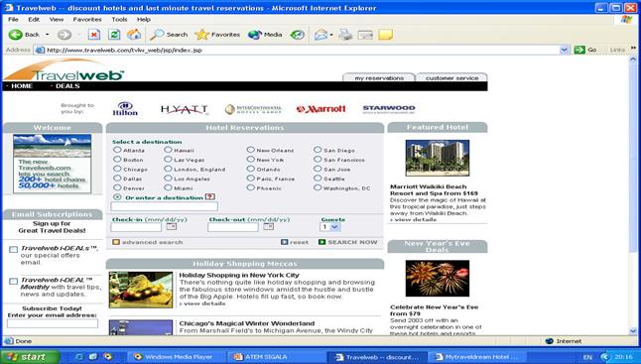Screen dimensions: 641x364
Task: Select the San Diego radio button
Action: click(x=318, y=150)
